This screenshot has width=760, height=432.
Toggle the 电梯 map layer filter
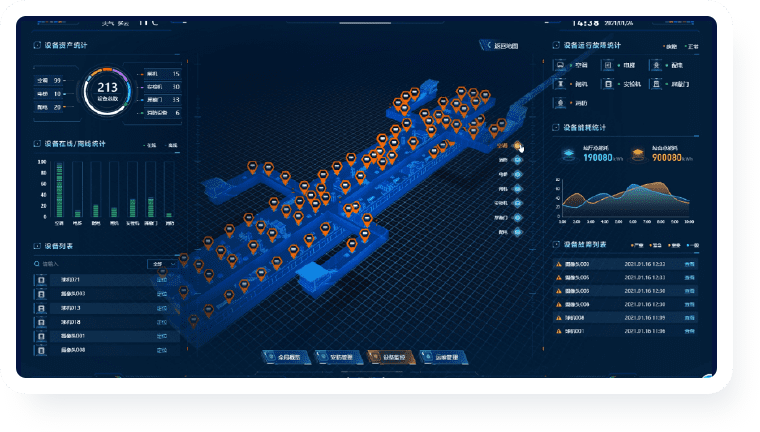pos(518,174)
